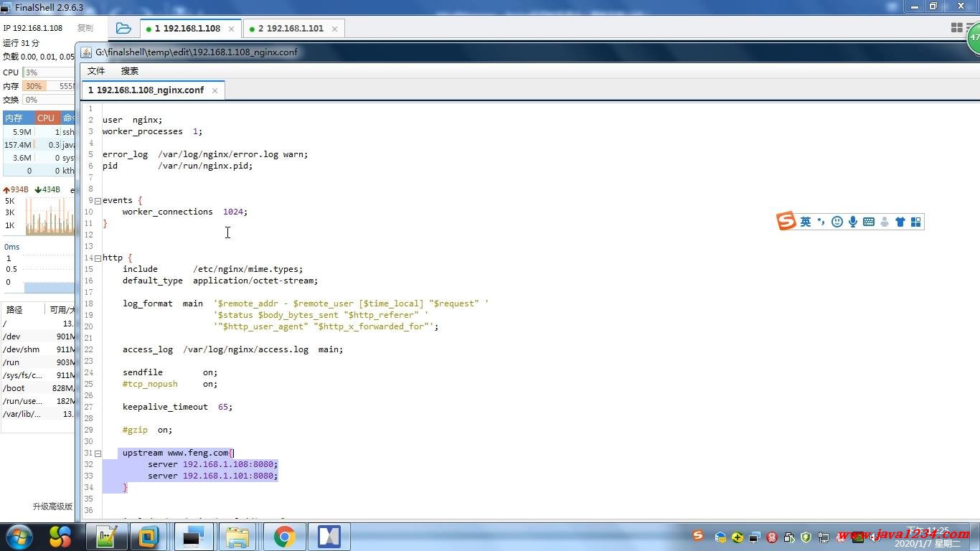Click the 运行 31 分 uptime text
The width and height of the screenshot is (980, 551).
tap(21, 43)
